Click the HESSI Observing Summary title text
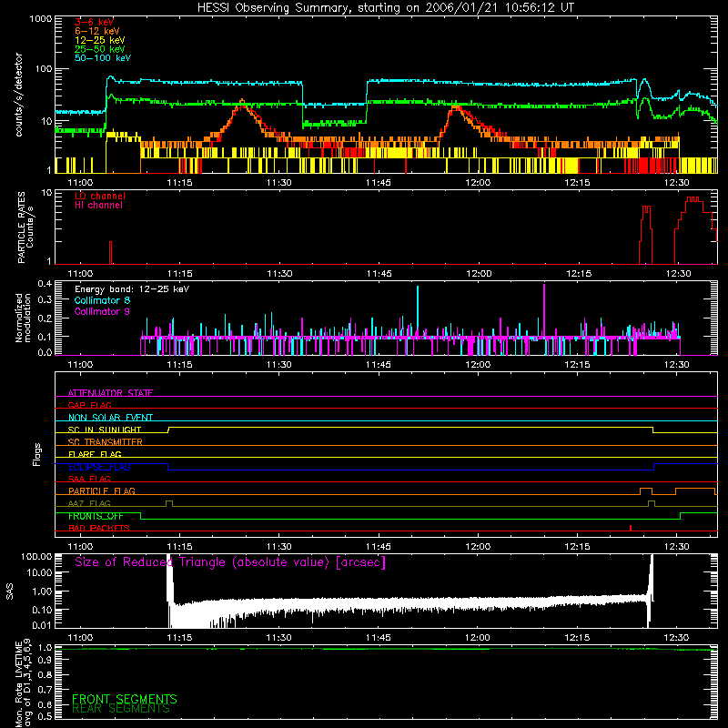The height and width of the screenshot is (728, 728). pyautogui.click(x=386, y=8)
